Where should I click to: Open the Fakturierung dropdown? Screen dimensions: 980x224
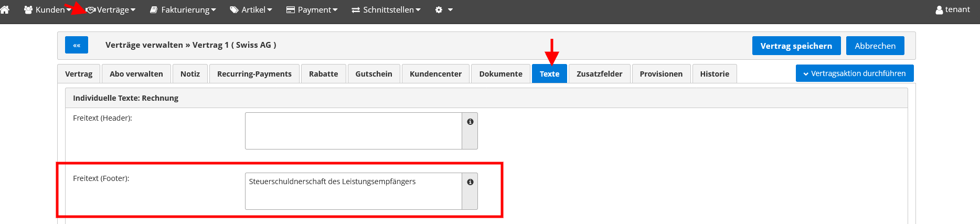(183, 9)
